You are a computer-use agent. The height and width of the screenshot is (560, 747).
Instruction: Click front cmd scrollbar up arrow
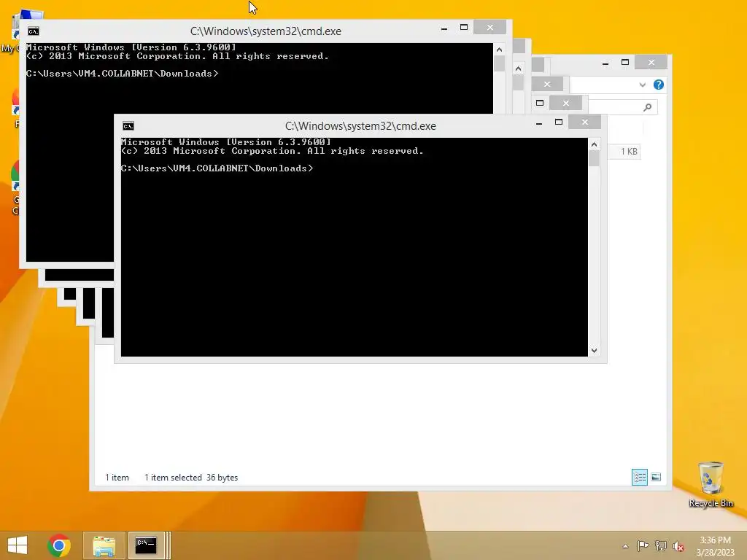594,144
